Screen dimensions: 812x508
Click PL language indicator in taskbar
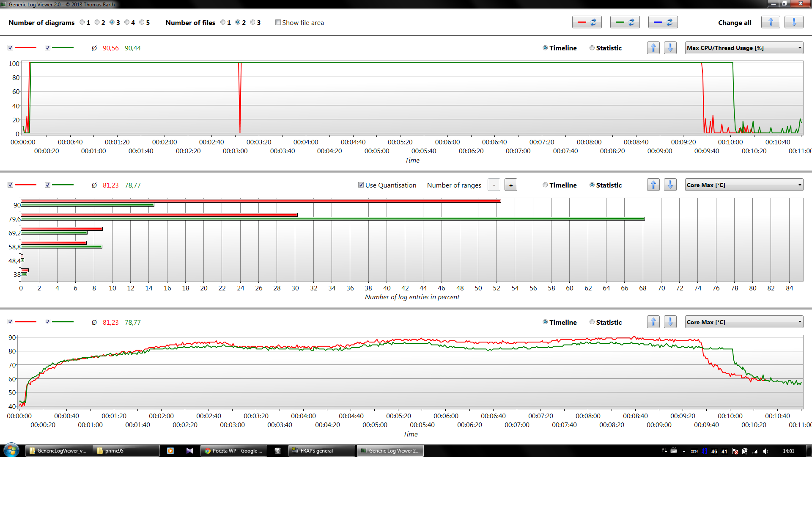click(664, 450)
